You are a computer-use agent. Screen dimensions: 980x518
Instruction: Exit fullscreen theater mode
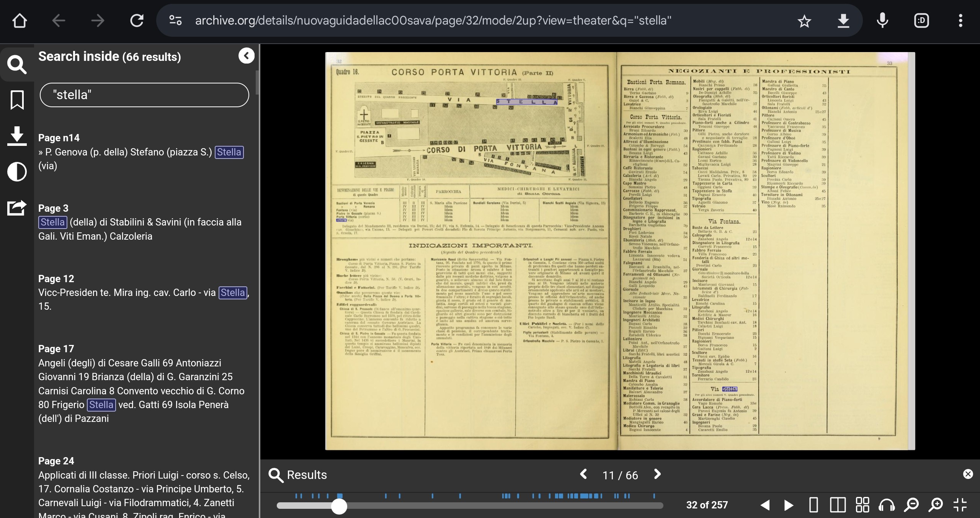[960, 505]
